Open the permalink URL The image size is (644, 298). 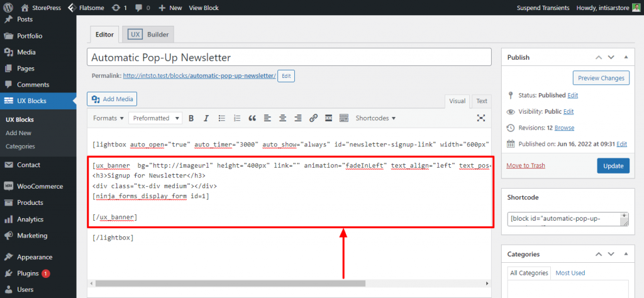click(x=199, y=76)
